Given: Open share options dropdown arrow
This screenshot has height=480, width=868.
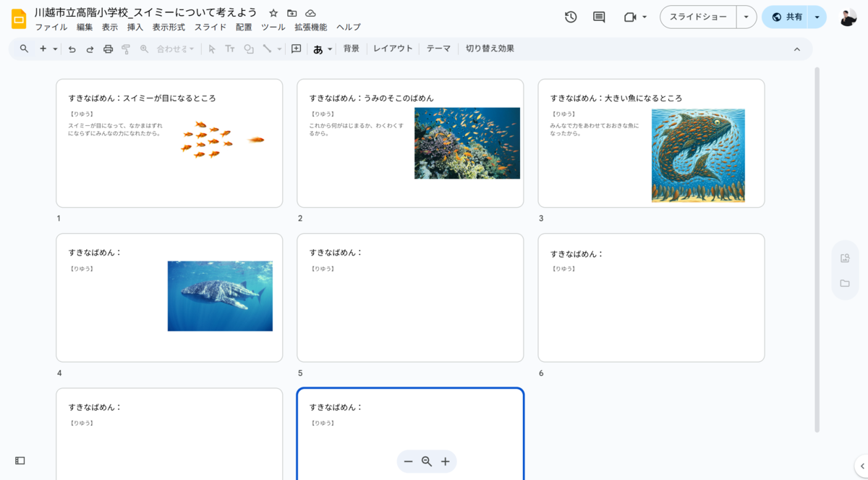Looking at the screenshot, I should [817, 17].
